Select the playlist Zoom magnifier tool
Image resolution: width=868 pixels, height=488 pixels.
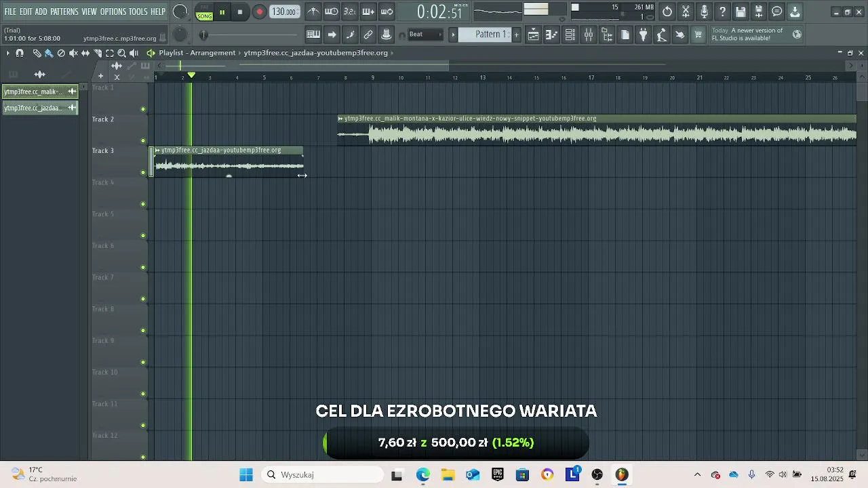coord(122,53)
